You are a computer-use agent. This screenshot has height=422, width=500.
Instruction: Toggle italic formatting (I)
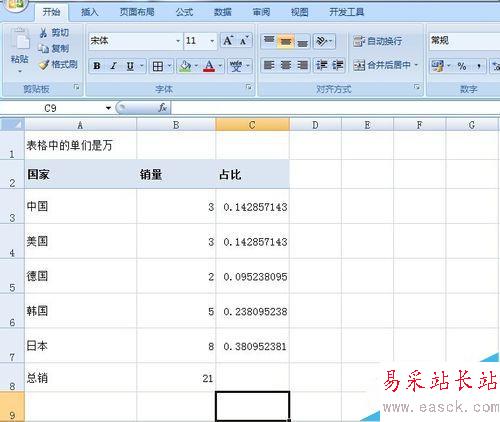pos(113,66)
